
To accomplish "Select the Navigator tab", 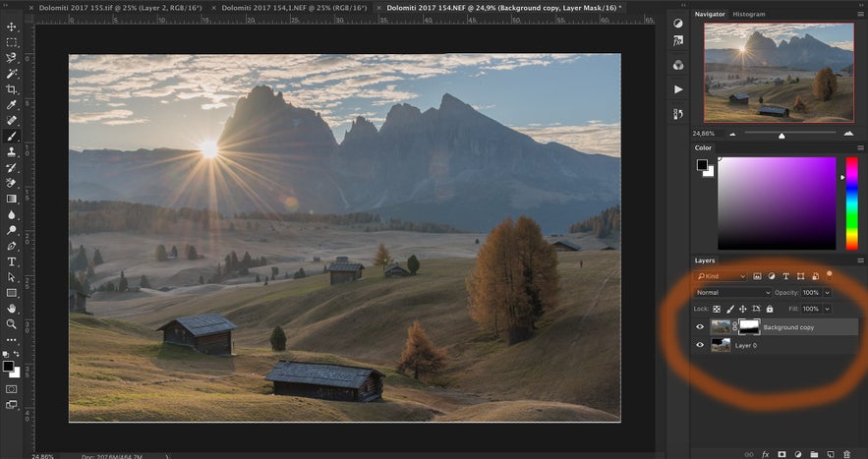I will (710, 14).
